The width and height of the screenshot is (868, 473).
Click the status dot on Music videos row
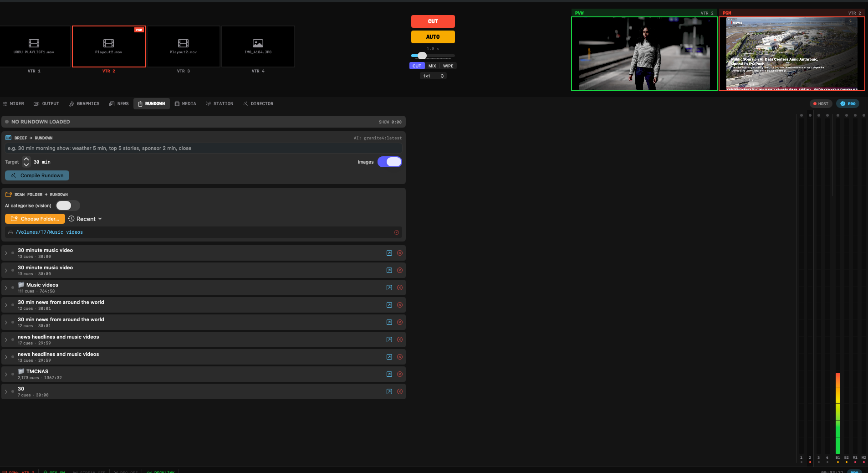point(13,288)
